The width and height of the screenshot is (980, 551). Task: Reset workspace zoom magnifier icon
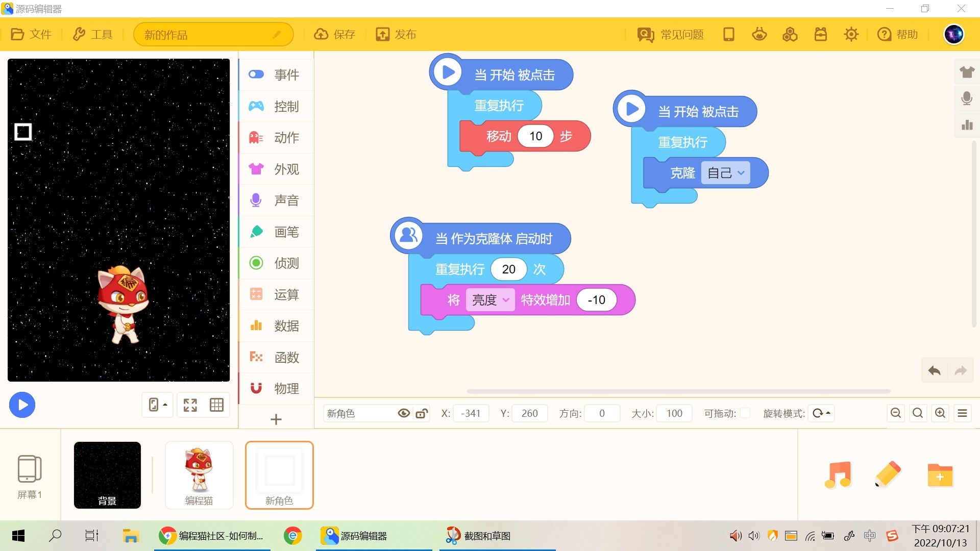[918, 413]
